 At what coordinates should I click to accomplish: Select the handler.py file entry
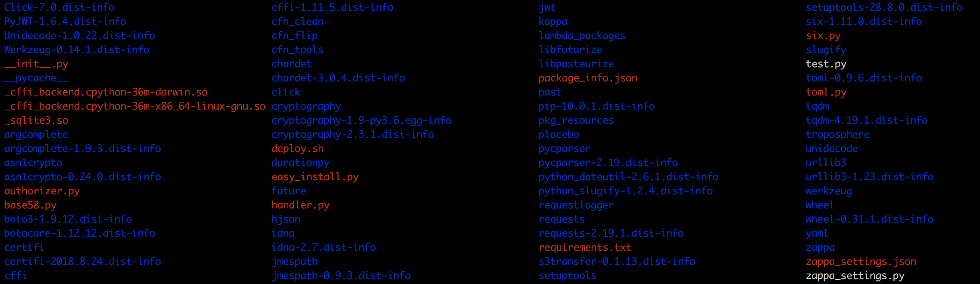pyautogui.click(x=300, y=205)
